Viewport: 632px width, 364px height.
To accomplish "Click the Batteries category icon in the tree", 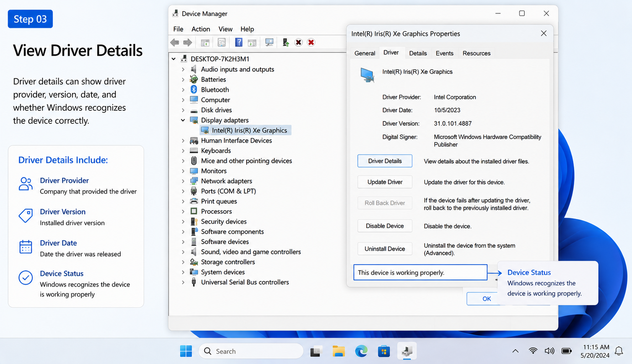I will [194, 80].
